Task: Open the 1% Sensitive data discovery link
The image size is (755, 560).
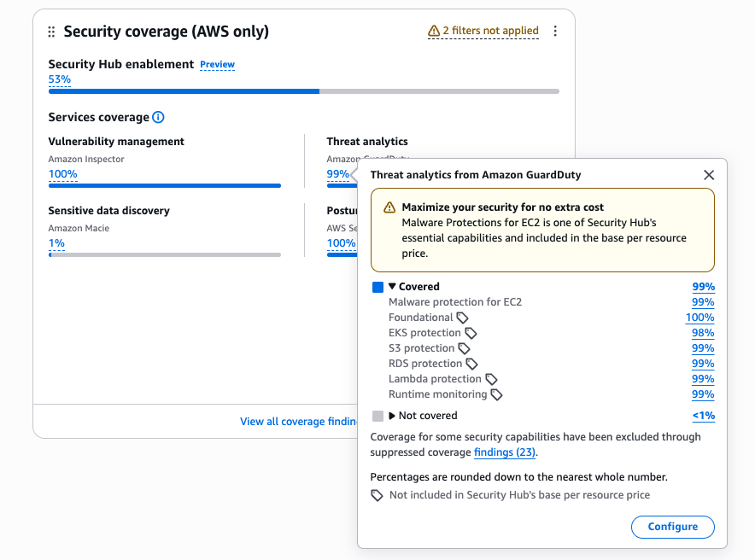Action: (56, 243)
